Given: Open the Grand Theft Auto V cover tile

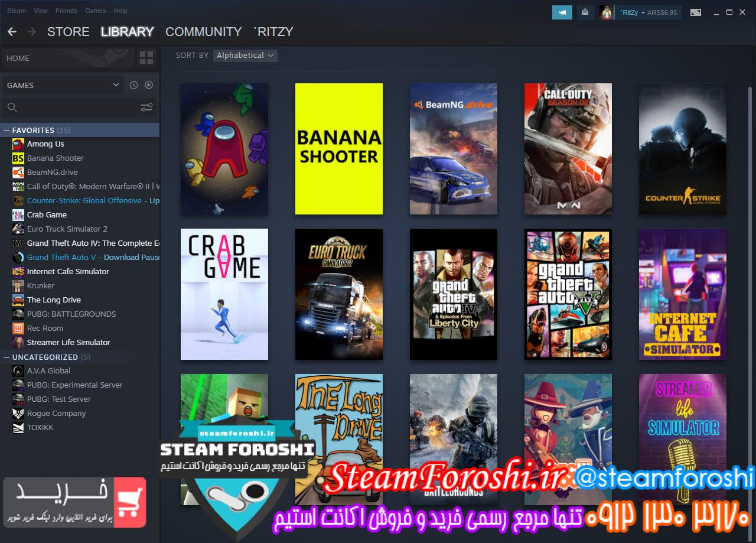Looking at the screenshot, I should (568, 294).
